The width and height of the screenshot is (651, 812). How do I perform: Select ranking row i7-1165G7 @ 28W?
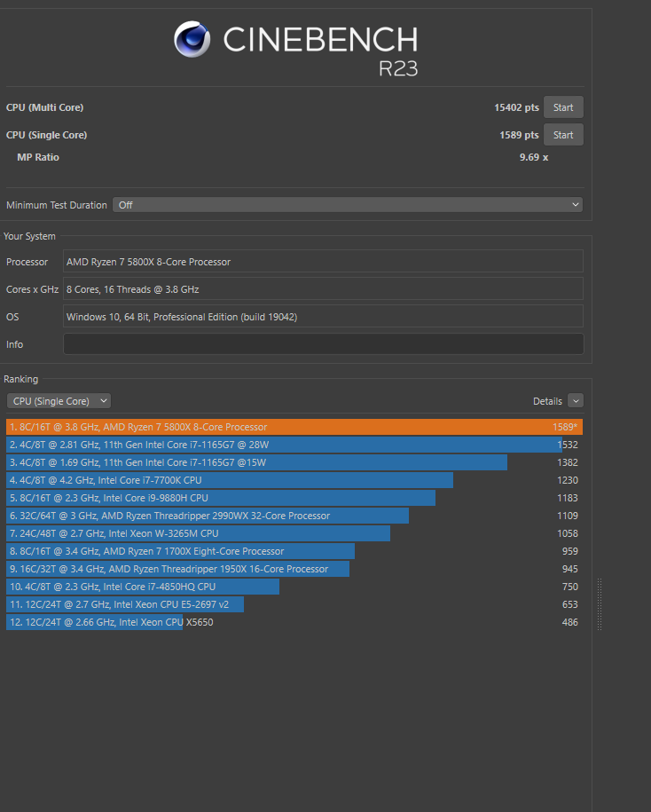coord(294,445)
